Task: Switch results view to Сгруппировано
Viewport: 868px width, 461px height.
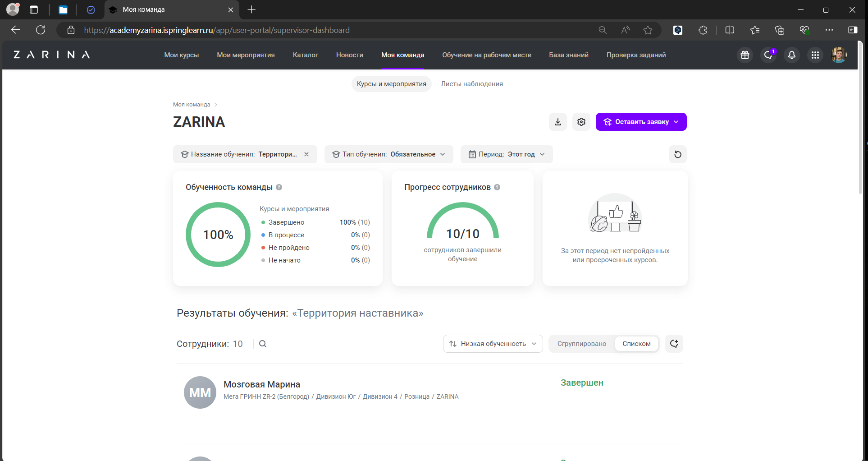Action: tap(582, 343)
